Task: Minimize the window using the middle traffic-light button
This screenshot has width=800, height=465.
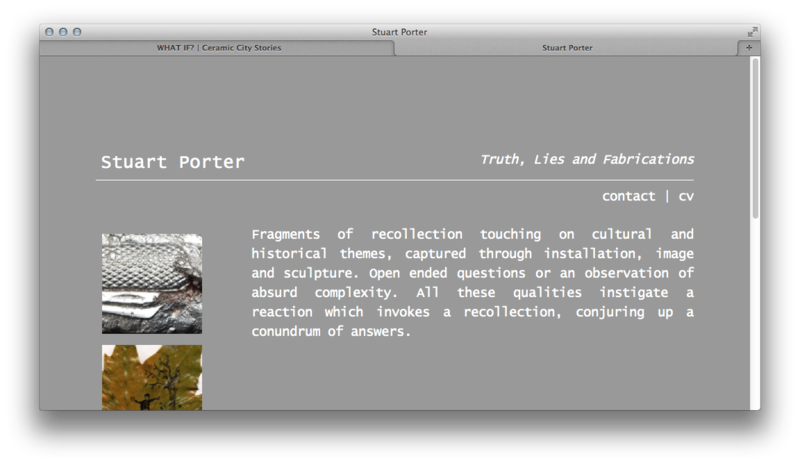Action: 63,32
